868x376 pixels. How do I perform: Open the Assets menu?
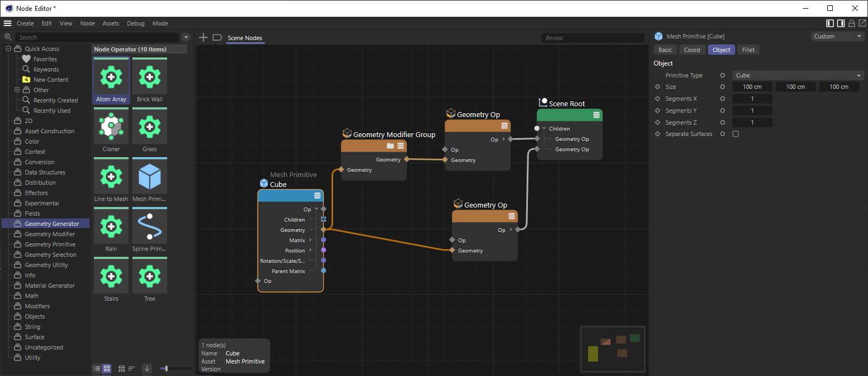(111, 23)
